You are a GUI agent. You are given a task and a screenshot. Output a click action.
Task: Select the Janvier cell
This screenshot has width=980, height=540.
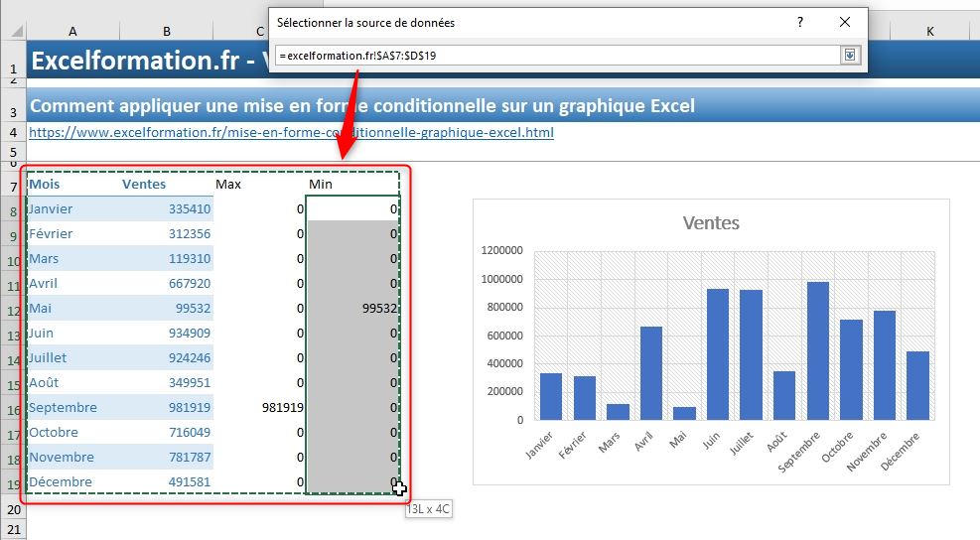pyautogui.click(x=72, y=208)
